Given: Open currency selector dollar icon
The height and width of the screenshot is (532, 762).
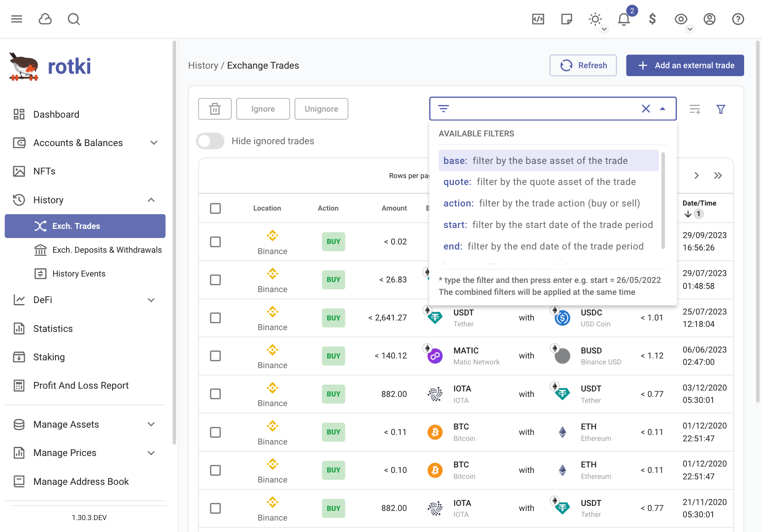Looking at the screenshot, I should (653, 19).
